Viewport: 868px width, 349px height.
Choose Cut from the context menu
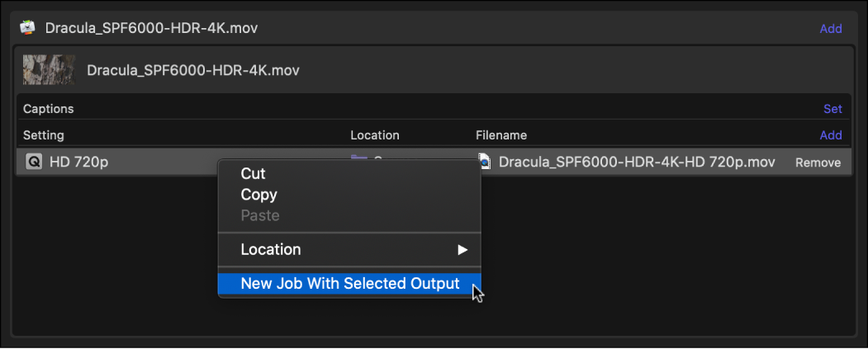point(253,174)
